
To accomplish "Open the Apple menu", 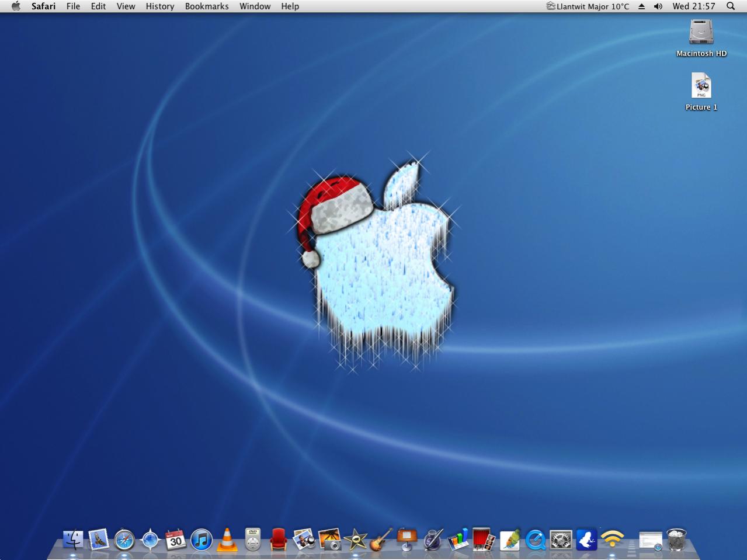I will pos(16,6).
